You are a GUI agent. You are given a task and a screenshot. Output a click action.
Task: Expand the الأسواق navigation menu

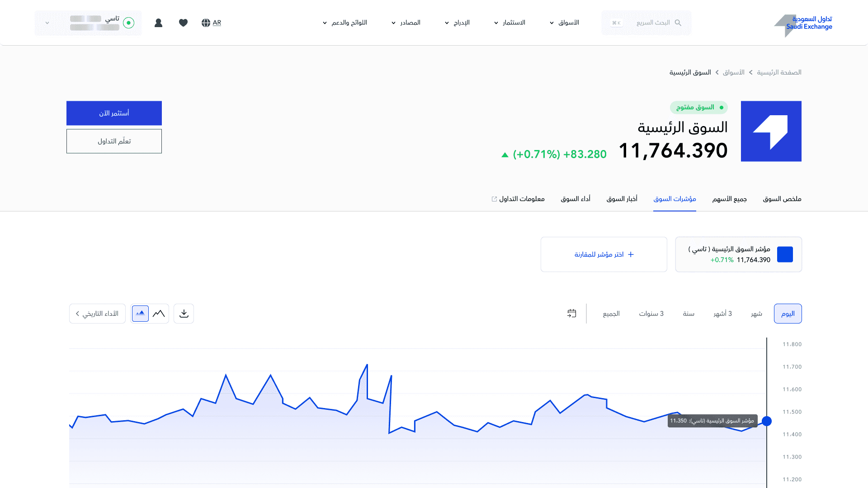(x=564, y=23)
